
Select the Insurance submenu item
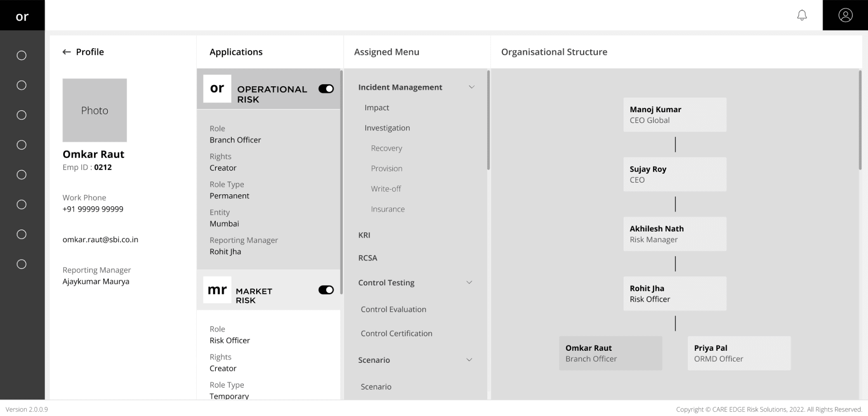tap(388, 209)
